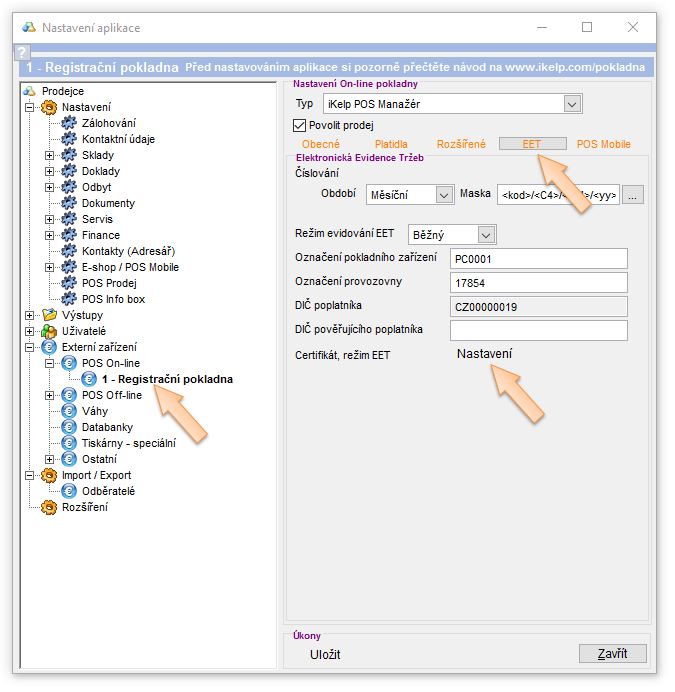Click the gear icon next to Zálohování
The height and width of the screenshot is (692, 675).
tap(68, 123)
